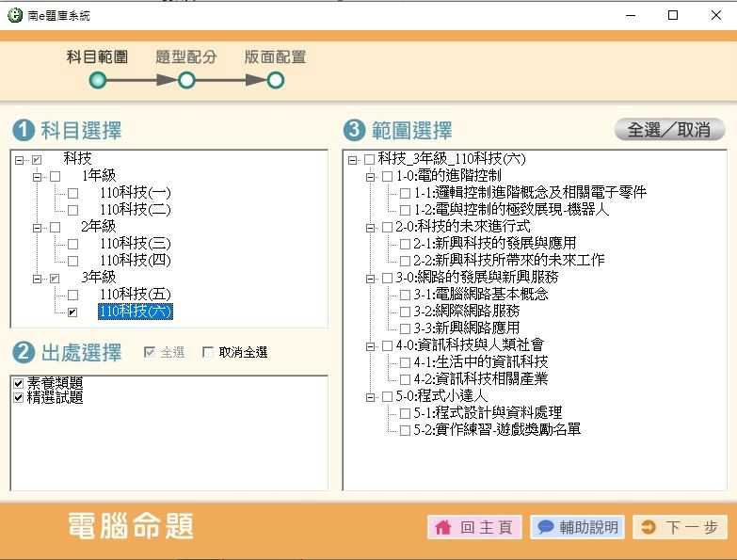This screenshot has width=737, height=560.
Task: Collapse the 1-0:電的進階控制 node
Action: tap(370, 177)
